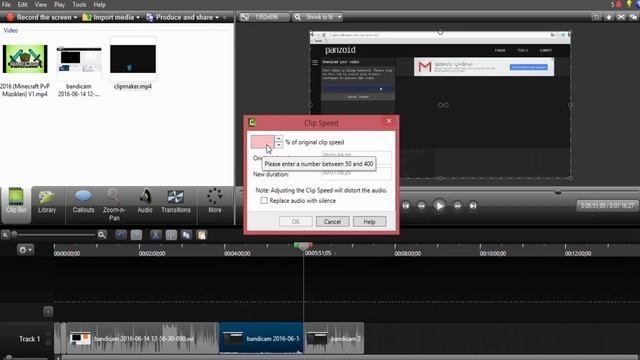The width and height of the screenshot is (640, 360).
Task: Click the timeline Redo icon
Action: coord(136,235)
